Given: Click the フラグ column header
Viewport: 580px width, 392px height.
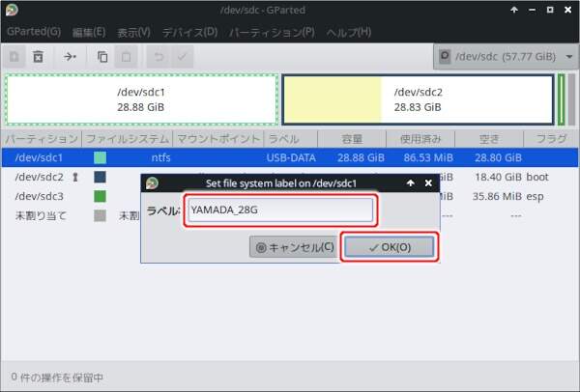Looking at the screenshot, I should tap(551, 139).
